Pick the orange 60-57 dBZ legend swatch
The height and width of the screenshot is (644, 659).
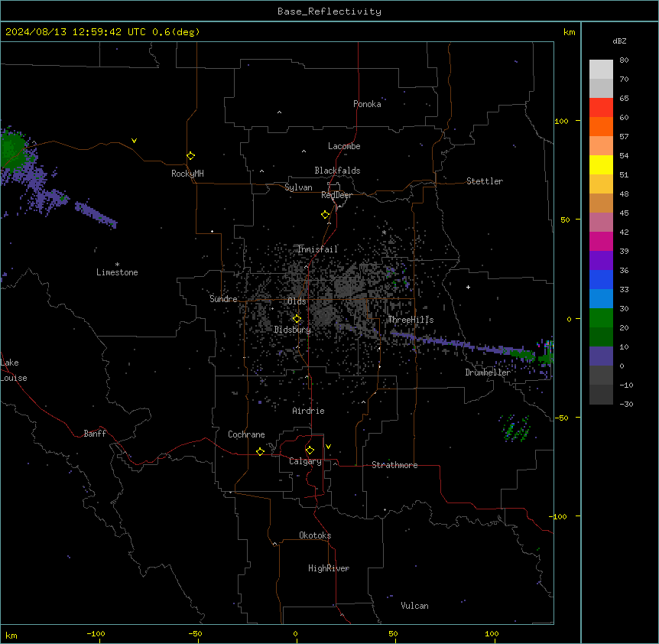pos(601,126)
